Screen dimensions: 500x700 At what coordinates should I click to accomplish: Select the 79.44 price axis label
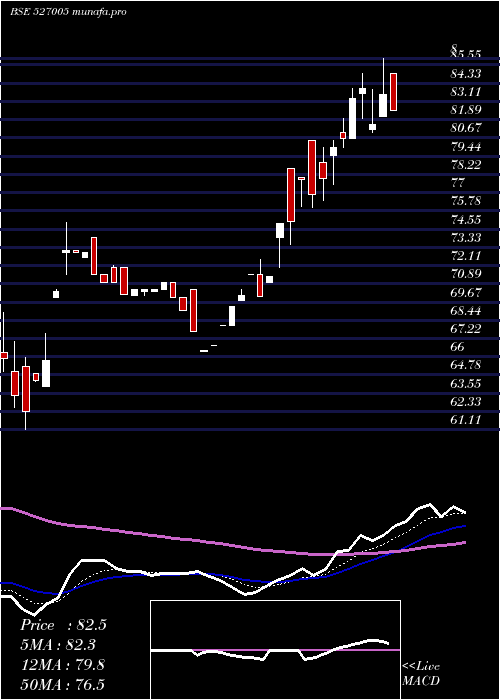[x=466, y=146]
